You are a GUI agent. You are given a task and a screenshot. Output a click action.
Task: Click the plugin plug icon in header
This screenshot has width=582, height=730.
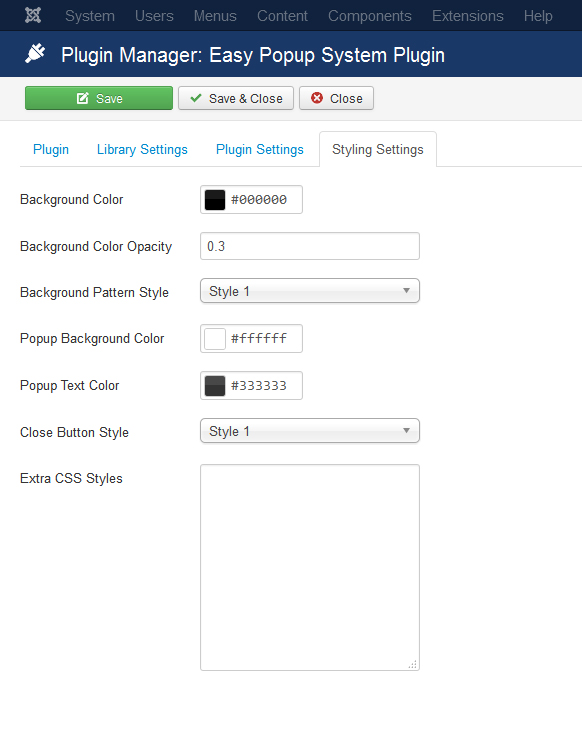click(x=35, y=54)
